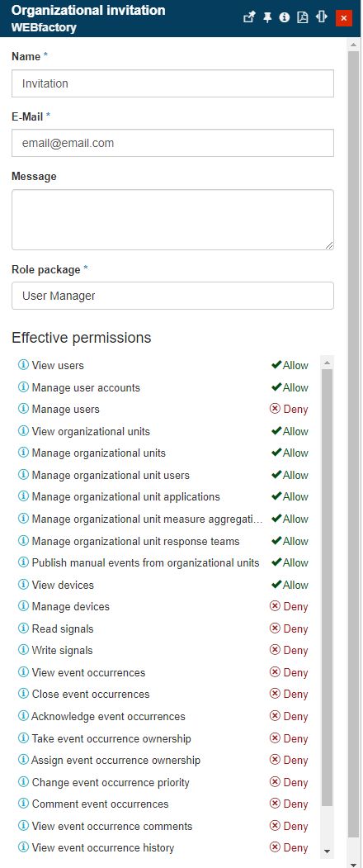Open the pinned panel in a new window

coord(249,17)
